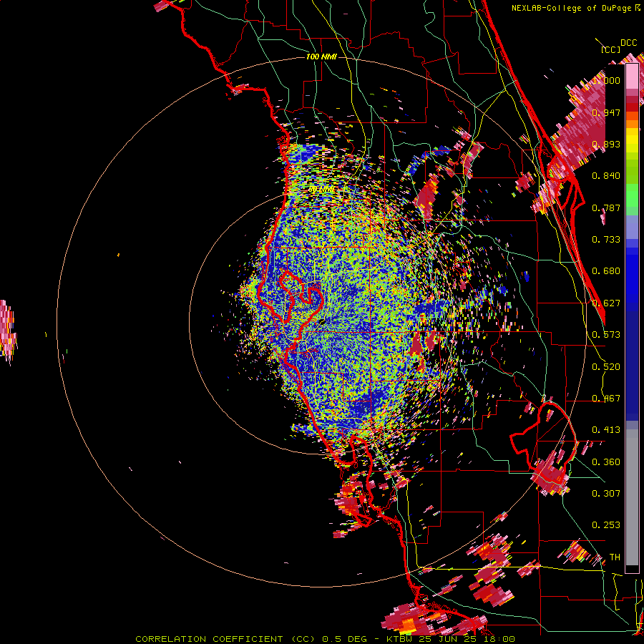Select the 0.520 scale value
644x644 pixels.
606,367
